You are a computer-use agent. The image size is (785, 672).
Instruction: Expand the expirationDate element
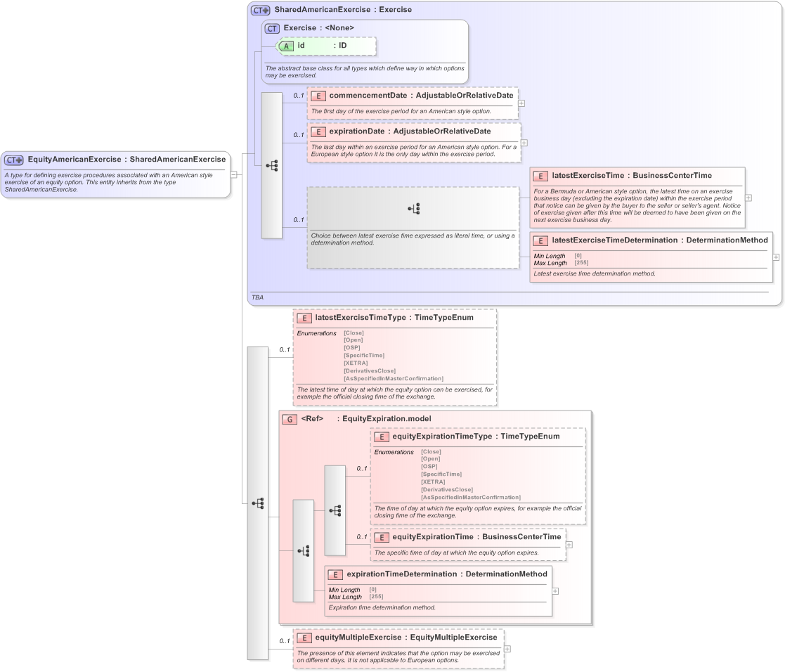pyautogui.click(x=524, y=143)
